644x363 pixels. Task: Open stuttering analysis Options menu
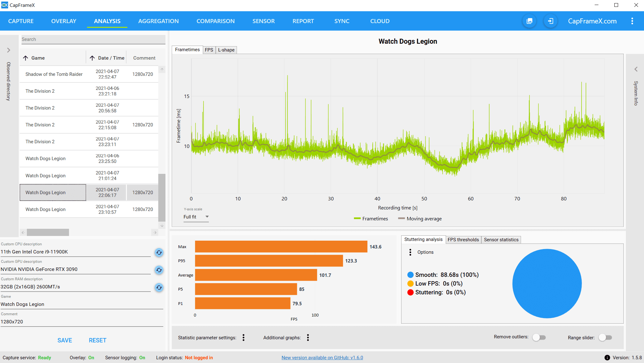pos(410,252)
